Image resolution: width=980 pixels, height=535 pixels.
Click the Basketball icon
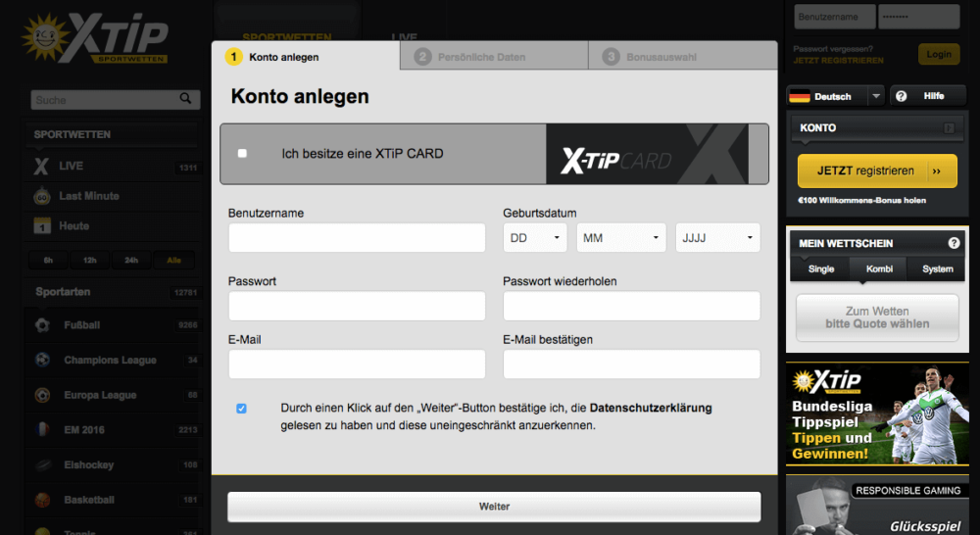click(x=42, y=500)
